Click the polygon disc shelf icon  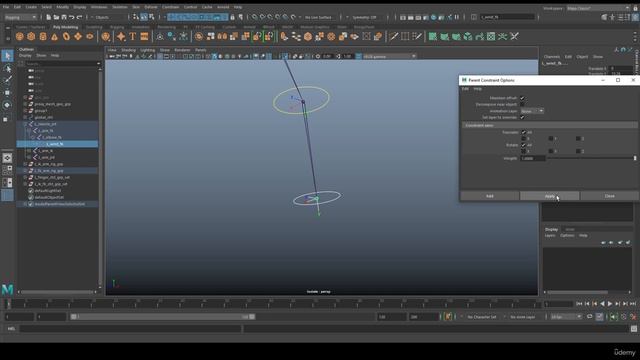coord(90,37)
